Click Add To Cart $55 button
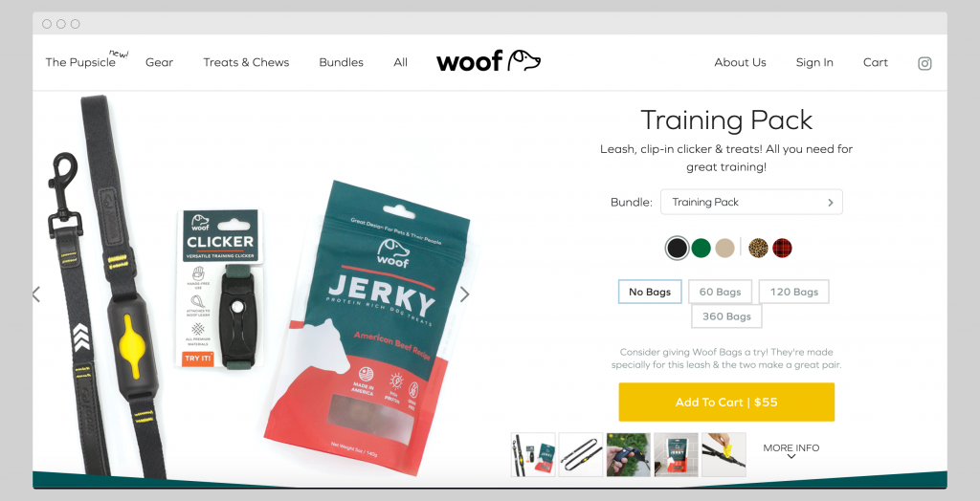Viewport: 980px width, 501px height. pyautogui.click(x=726, y=403)
